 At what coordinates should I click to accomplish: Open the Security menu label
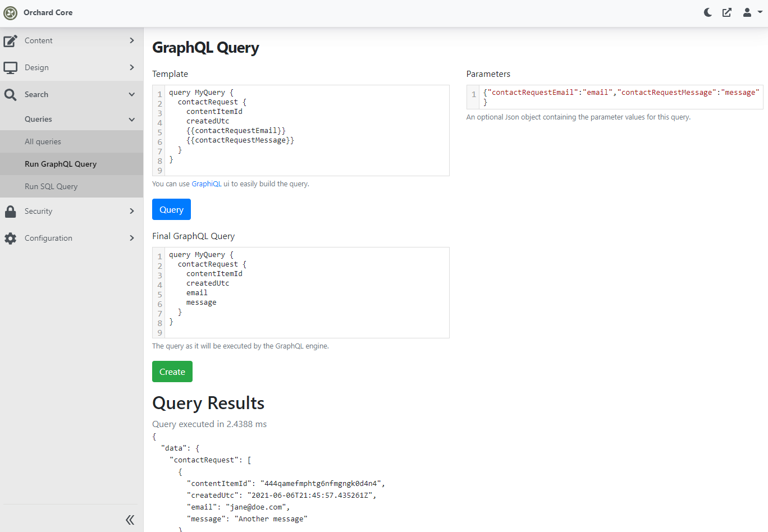(38, 211)
